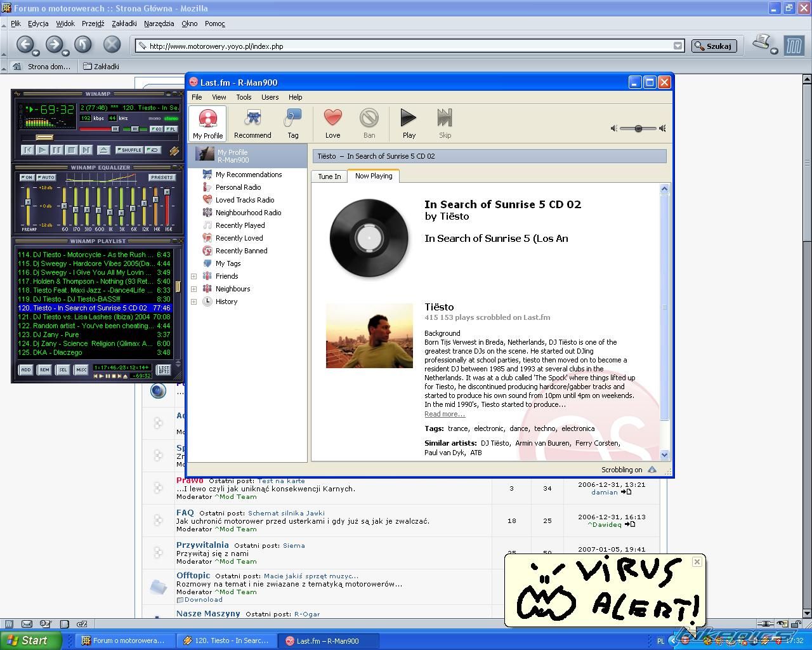Stop loading page in Mozilla toolbar
Viewport: 812px width, 650px height.
click(112, 44)
